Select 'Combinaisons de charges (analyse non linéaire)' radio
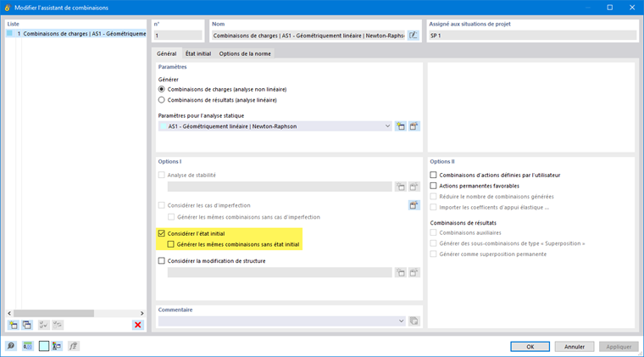Viewport: 644px width, 357px height. coord(161,89)
